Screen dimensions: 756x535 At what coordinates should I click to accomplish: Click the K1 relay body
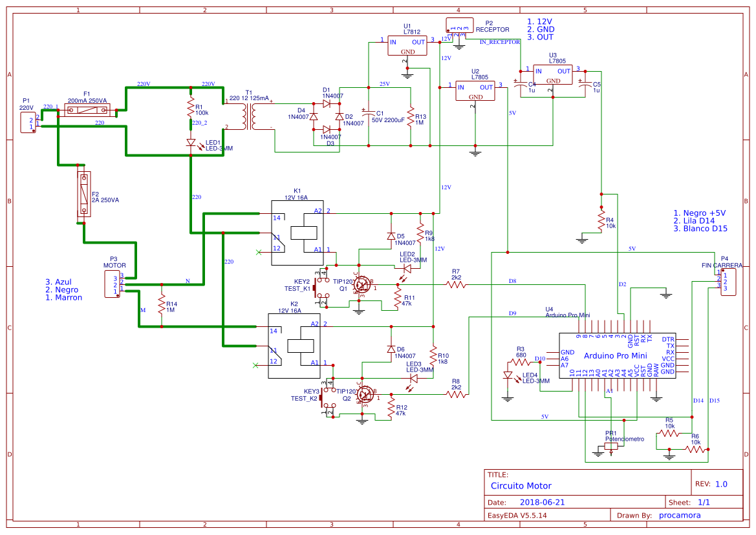(297, 233)
